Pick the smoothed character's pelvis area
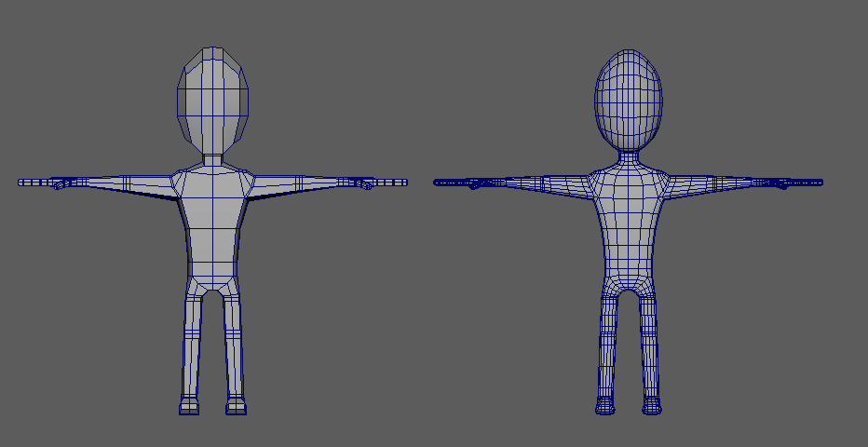This screenshot has height=447, width=868. point(629,278)
